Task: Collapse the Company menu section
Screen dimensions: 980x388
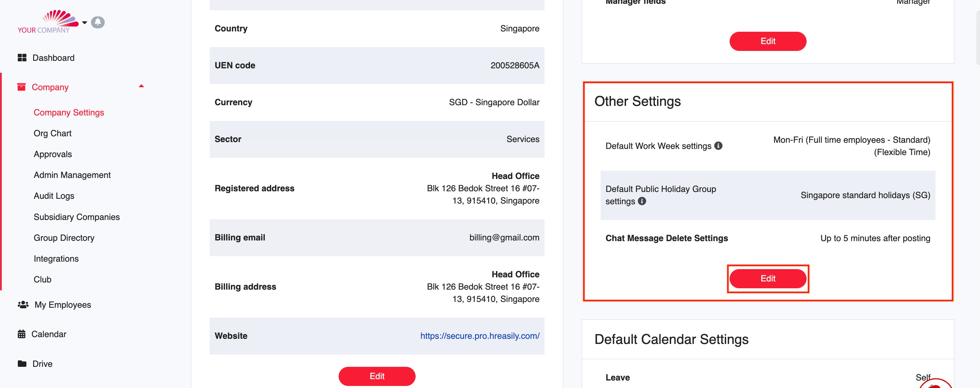Action: (141, 86)
